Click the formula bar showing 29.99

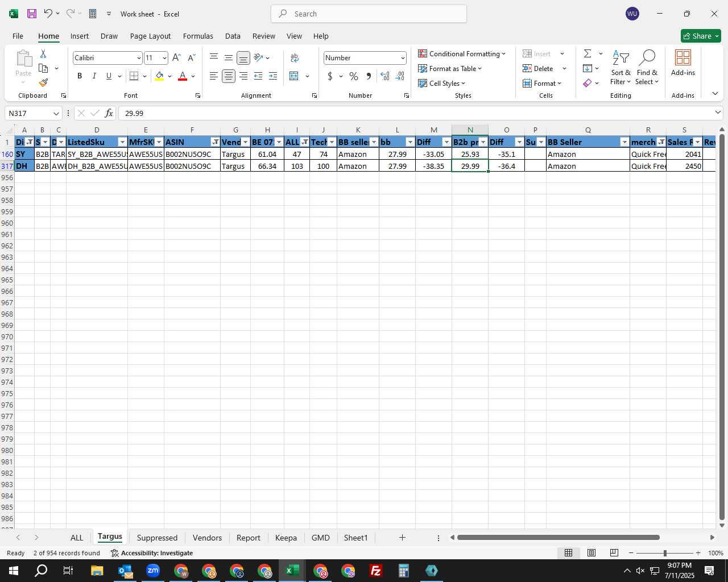coord(420,113)
